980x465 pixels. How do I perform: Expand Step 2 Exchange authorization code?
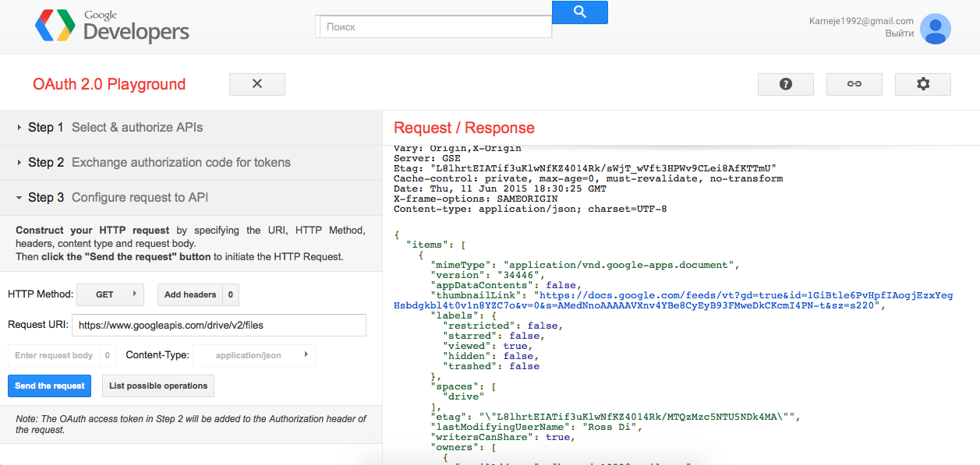click(191, 163)
